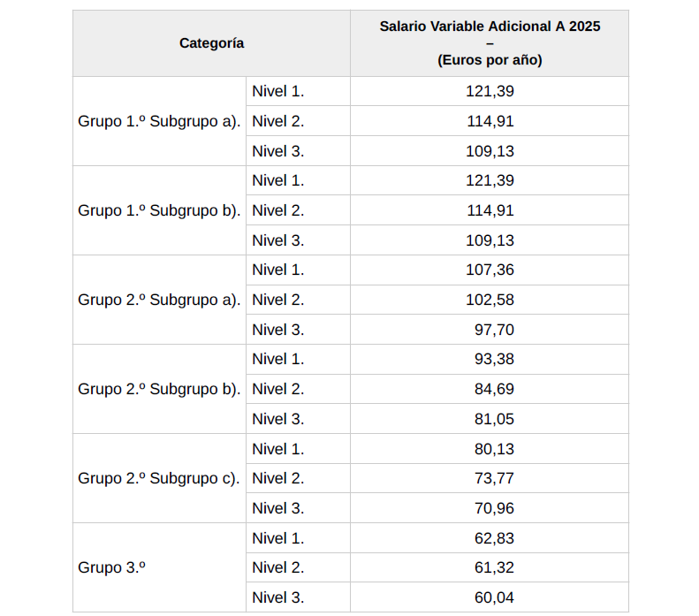
Task: Pick the 81,05 salary cell
Action: point(493,420)
